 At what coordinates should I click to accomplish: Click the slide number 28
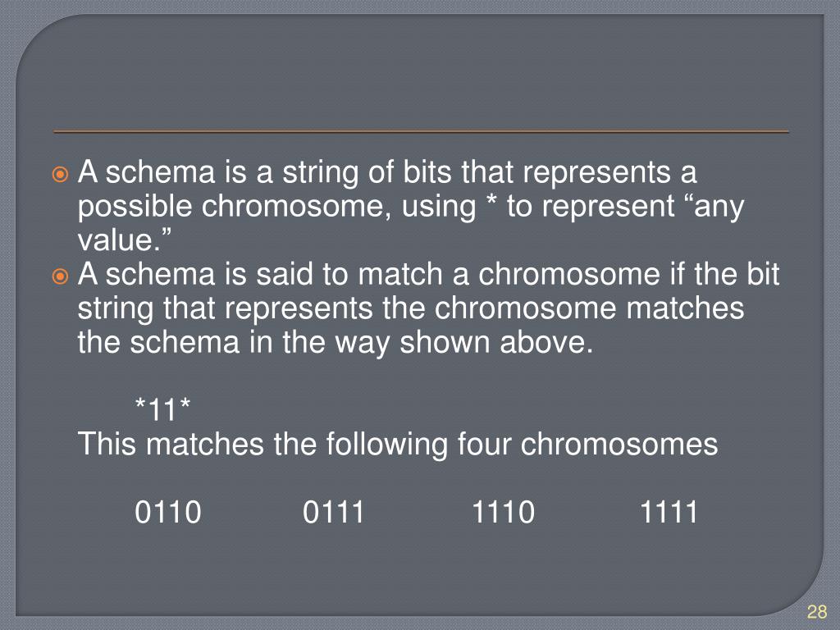point(817,612)
